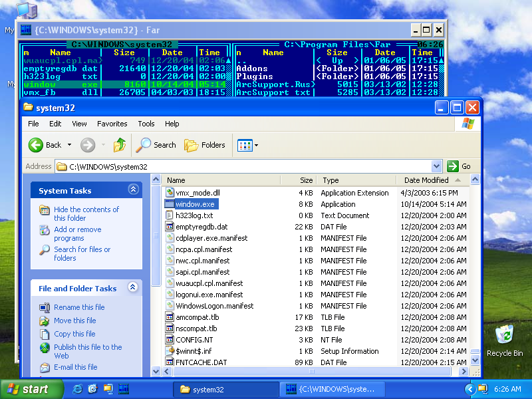
Task: Launch Outlook Express from Quick Launch
Action: pyautogui.click(x=93, y=389)
